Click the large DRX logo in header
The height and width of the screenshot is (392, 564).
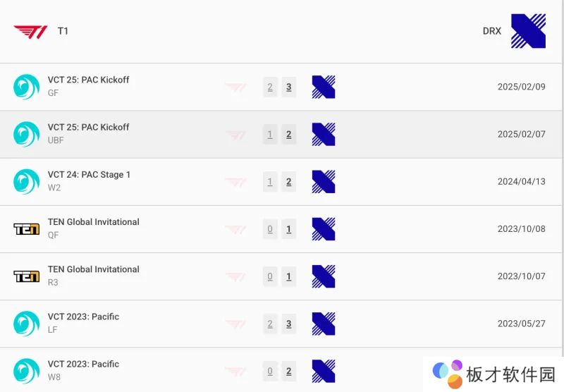pyautogui.click(x=528, y=31)
